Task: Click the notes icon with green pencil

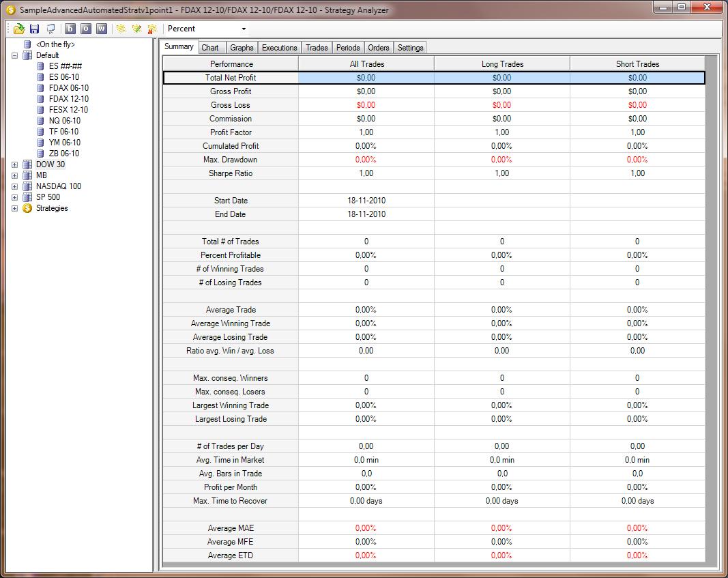Action: tap(136, 29)
